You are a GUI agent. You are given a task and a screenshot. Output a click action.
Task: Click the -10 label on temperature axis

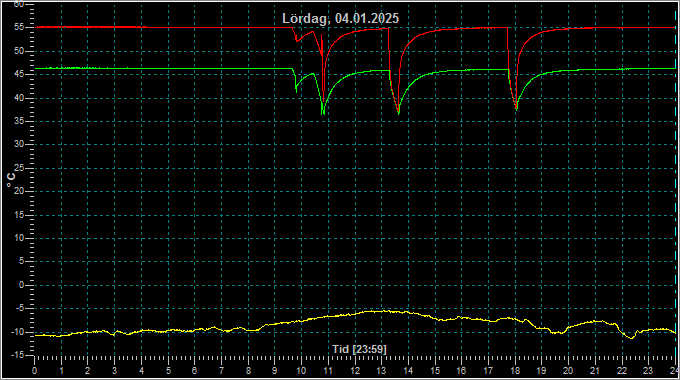pos(17,332)
